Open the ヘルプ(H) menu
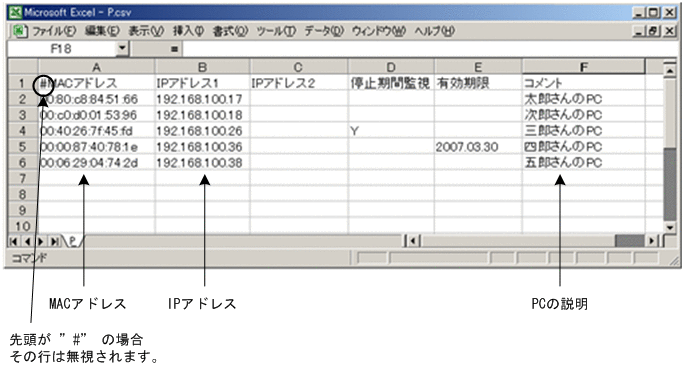 tap(435, 31)
